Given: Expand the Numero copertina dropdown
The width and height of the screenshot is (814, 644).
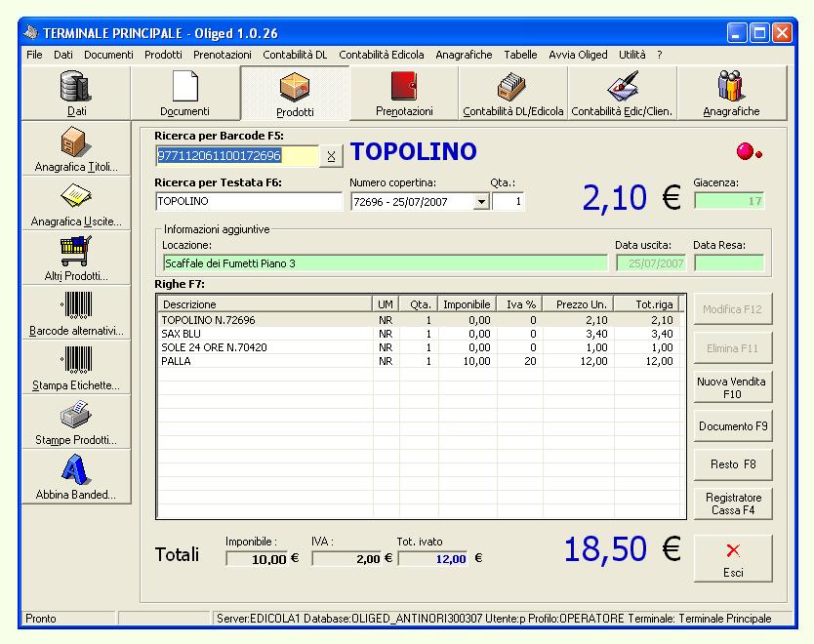Looking at the screenshot, I should (x=481, y=201).
